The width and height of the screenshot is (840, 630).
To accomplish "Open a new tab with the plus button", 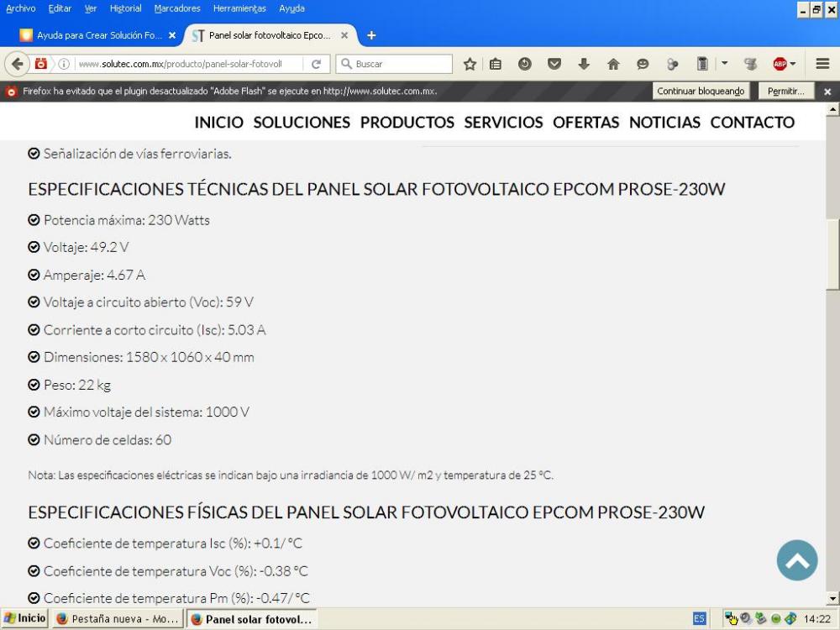I will click(371, 35).
